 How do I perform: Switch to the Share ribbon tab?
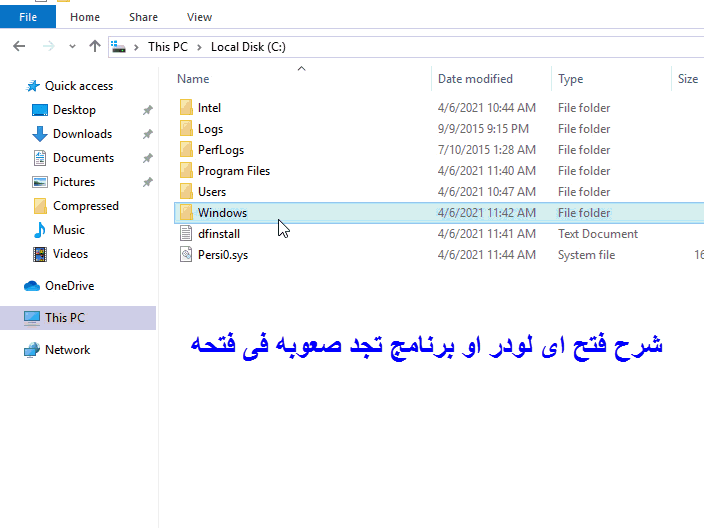(x=143, y=17)
